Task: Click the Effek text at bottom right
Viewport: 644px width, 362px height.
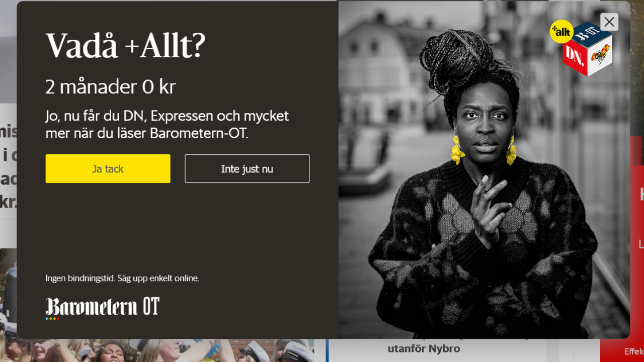Action: click(634, 351)
